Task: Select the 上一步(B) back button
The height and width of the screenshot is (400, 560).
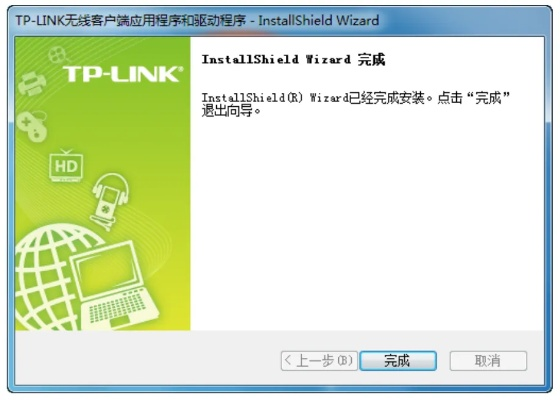Action: pyautogui.click(x=319, y=361)
